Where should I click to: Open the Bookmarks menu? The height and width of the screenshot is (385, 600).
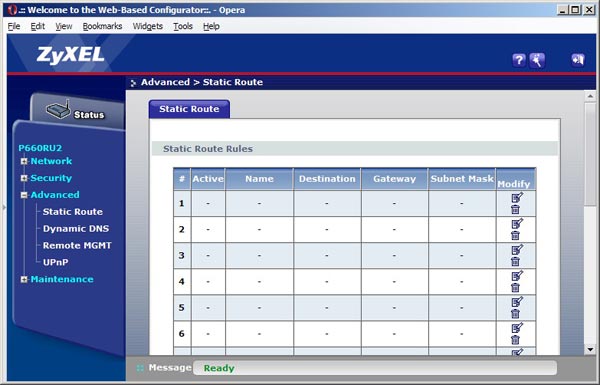click(x=102, y=26)
